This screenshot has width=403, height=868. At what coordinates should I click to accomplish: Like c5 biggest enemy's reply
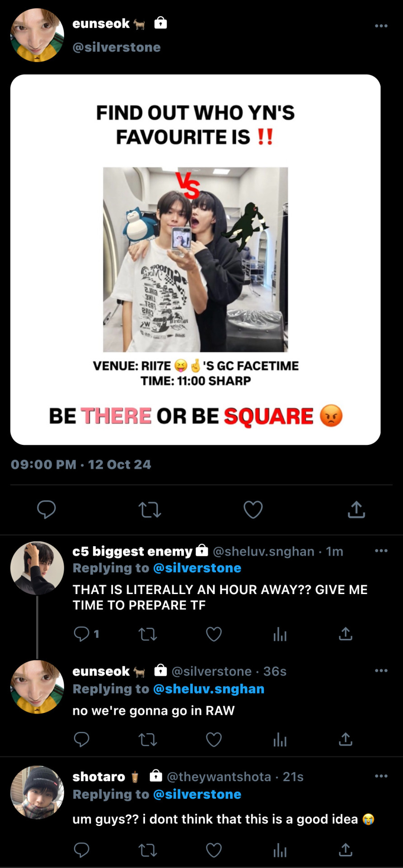(214, 634)
